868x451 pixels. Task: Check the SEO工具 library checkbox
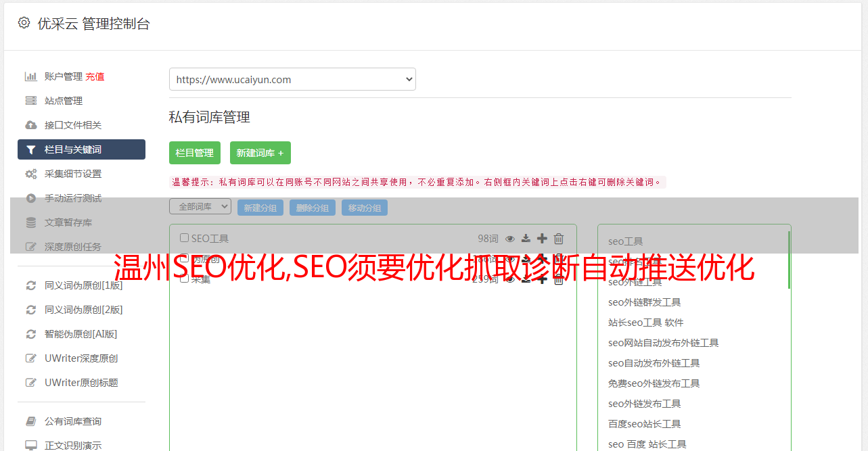pyautogui.click(x=184, y=238)
